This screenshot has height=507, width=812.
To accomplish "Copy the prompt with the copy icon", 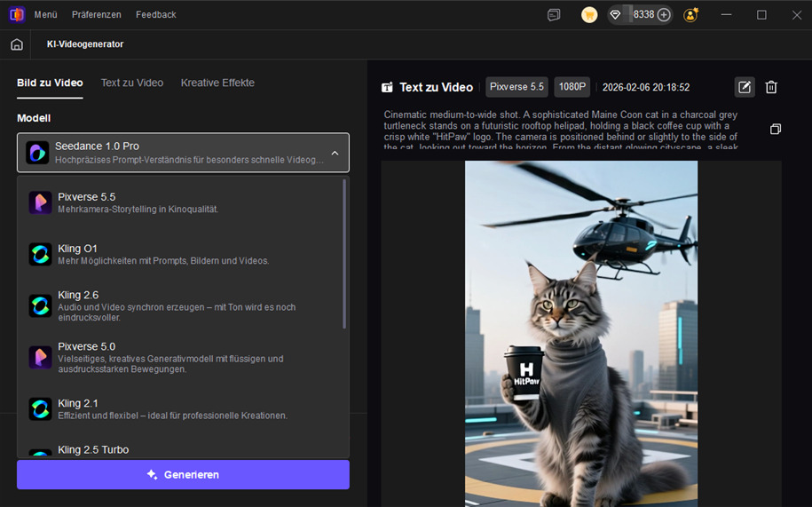I will pyautogui.click(x=776, y=129).
